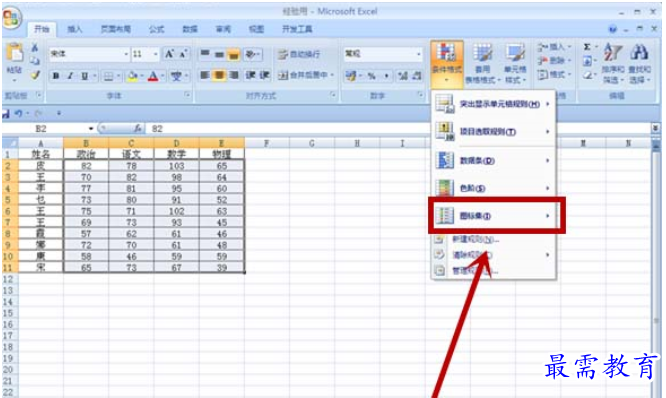Click the AutoSum sigma icon
666x398 pixels.
point(587,47)
